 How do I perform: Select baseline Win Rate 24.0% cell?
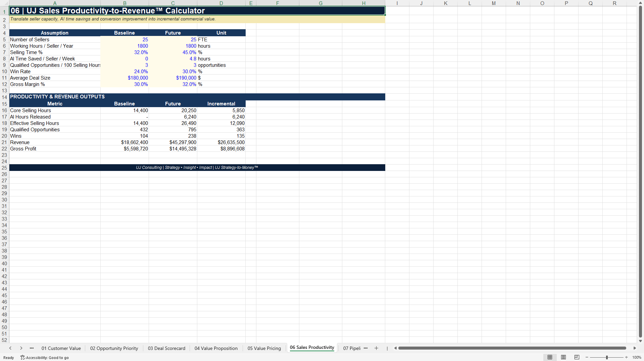click(125, 72)
